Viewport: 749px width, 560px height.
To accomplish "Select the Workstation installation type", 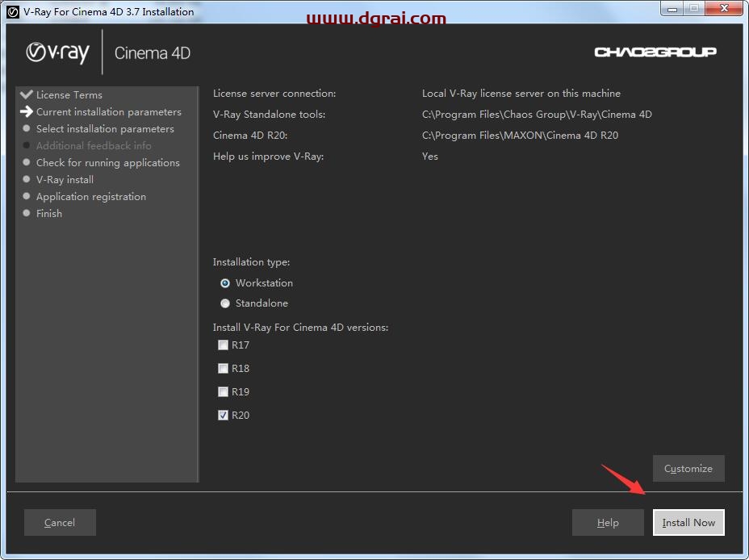I will [x=225, y=283].
